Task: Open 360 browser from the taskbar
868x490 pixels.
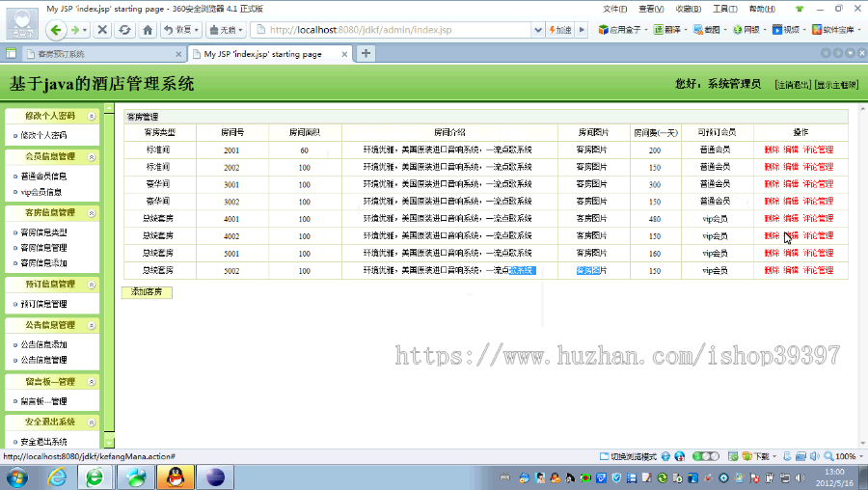Action: point(95,477)
